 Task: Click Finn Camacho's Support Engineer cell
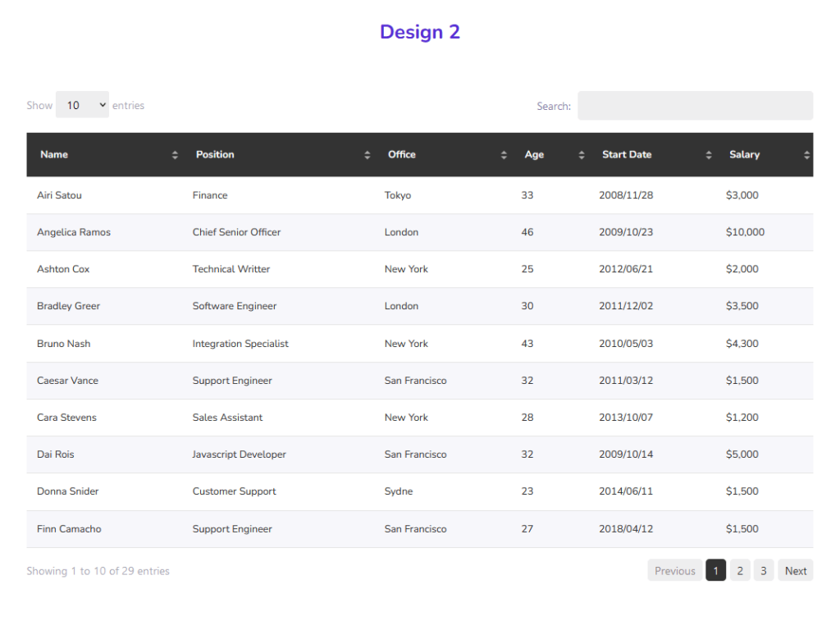click(232, 529)
